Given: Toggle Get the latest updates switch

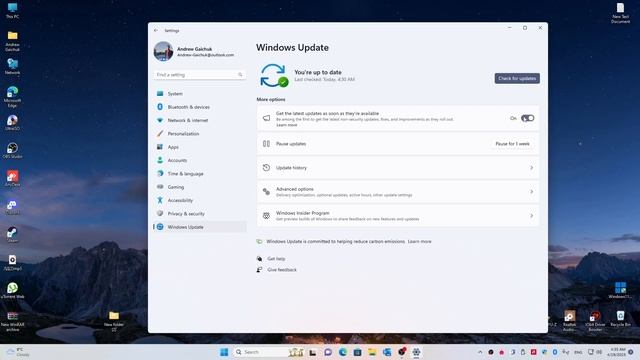Looking at the screenshot, I should [527, 118].
